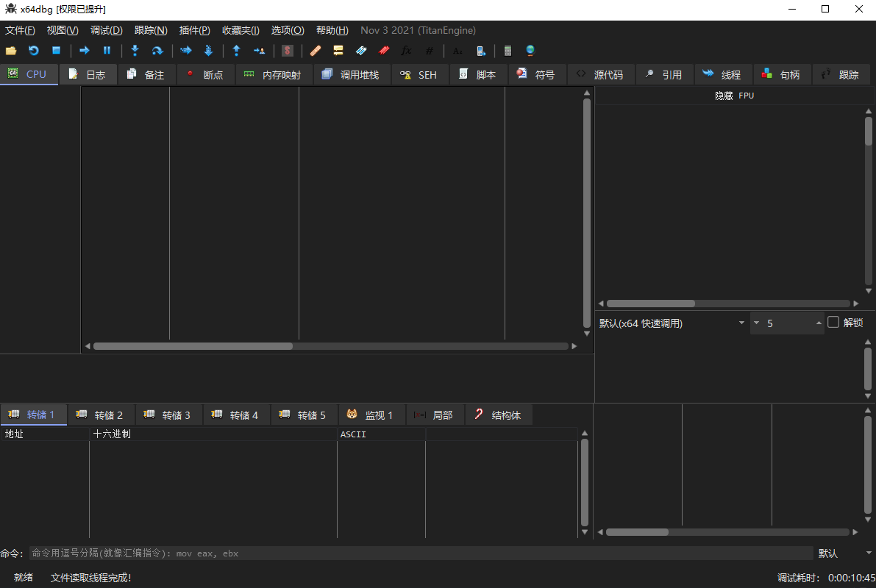Click the ASCII column header
The height and width of the screenshot is (588, 876).
tap(382, 434)
